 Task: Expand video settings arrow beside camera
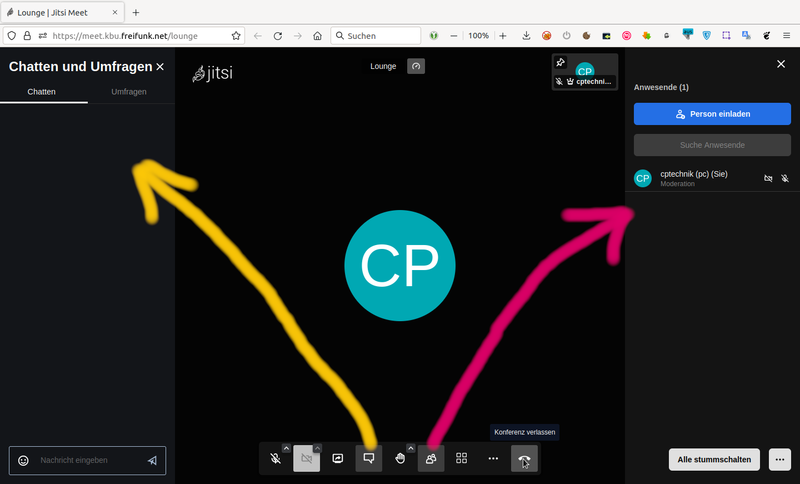(318, 448)
